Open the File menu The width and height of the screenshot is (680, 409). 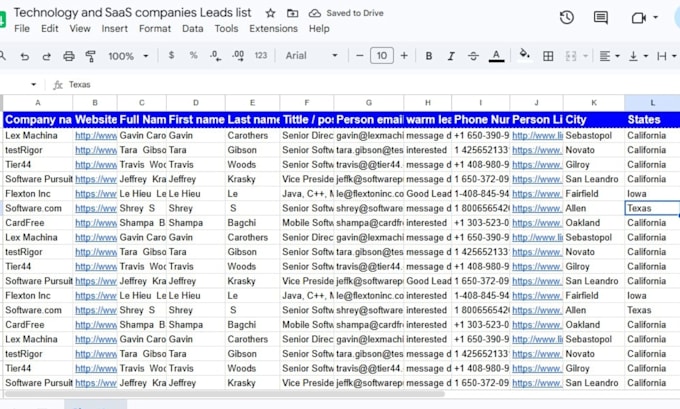pyautogui.click(x=22, y=29)
